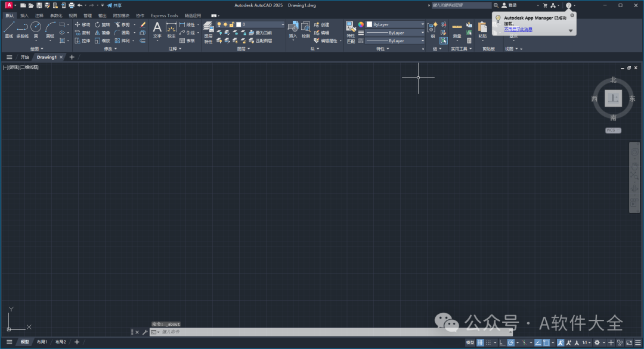Click the 阵列 (Array) tool
This screenshot has height=349, width=644.
(x=122, y=40)
